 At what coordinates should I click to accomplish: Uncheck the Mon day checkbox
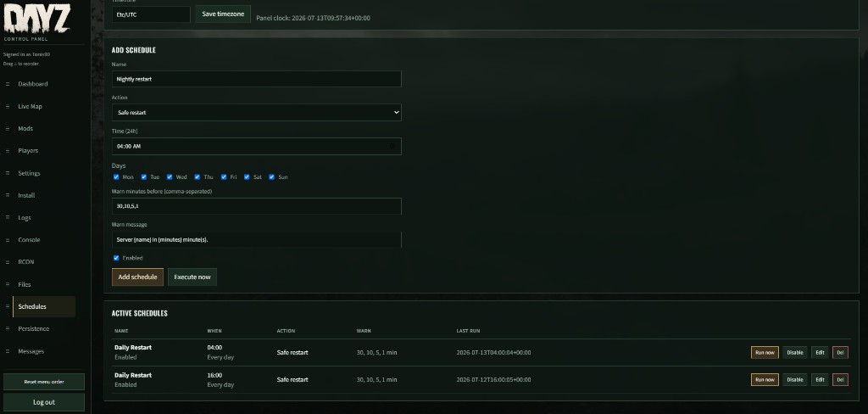pyautogui.click(x=116, y=176)
